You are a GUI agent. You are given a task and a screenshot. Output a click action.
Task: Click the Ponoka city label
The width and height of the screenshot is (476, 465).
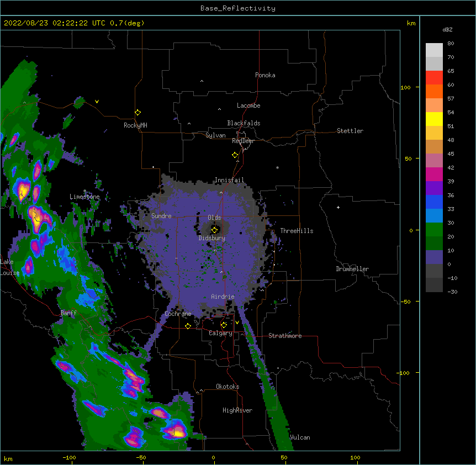(265, 75)
